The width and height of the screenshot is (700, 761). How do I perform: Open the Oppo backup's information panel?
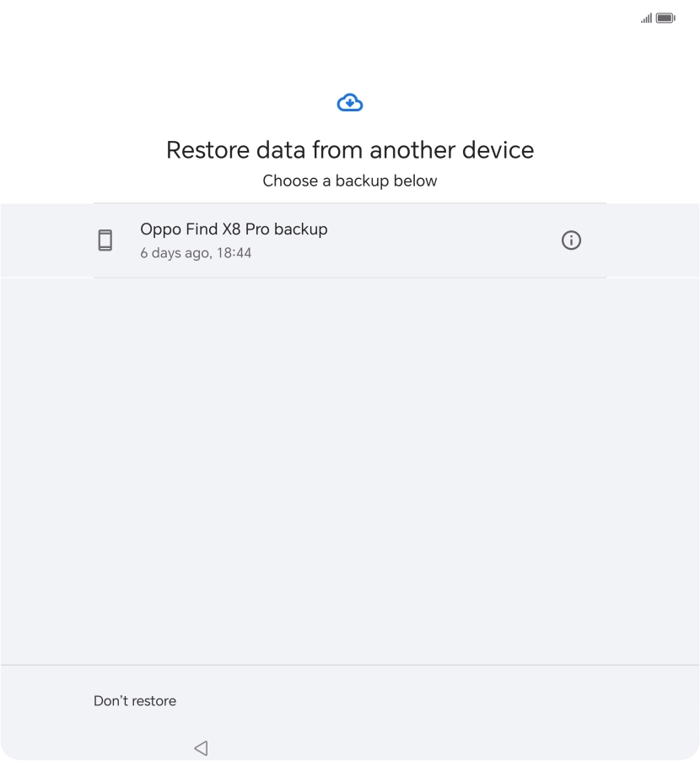click(571, 240)
